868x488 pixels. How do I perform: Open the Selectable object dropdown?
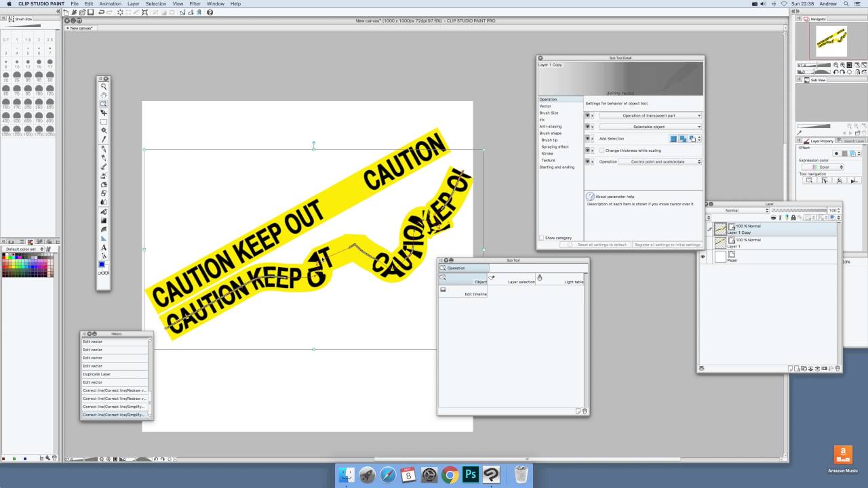click(x=650, y=126)
